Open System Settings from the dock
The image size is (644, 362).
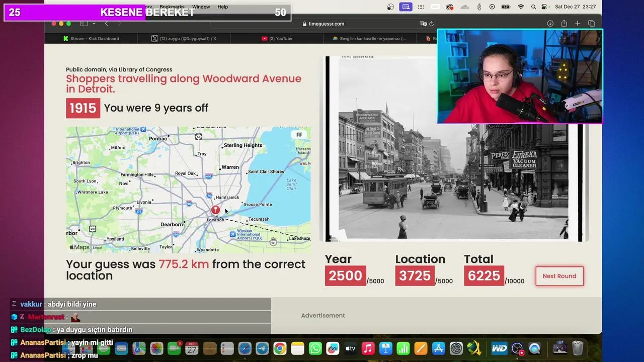pyautogui.click(x=456, y=348)
